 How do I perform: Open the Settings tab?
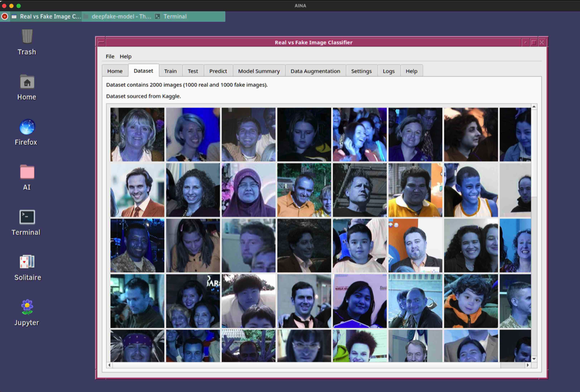point(361,71)
